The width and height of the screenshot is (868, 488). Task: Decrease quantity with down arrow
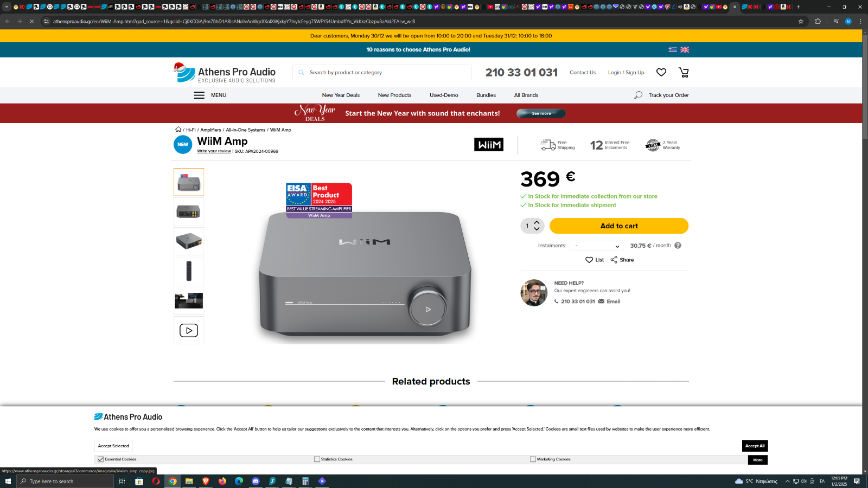tap(537, 229)
